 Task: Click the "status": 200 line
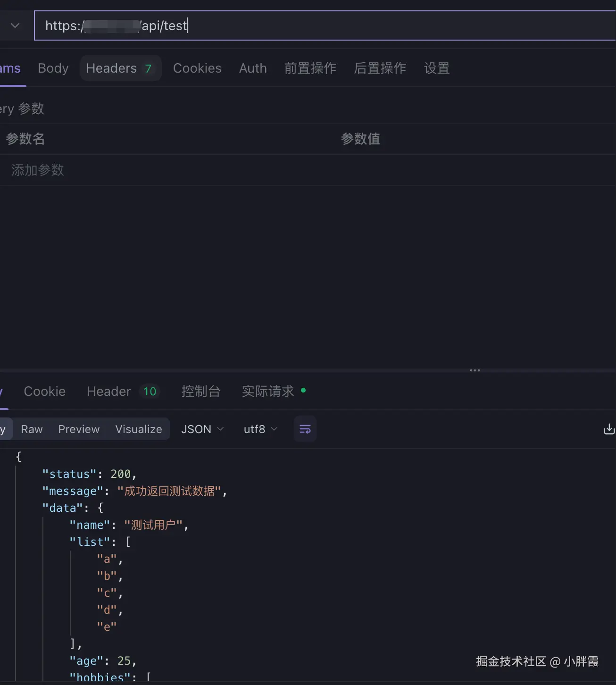90,474
